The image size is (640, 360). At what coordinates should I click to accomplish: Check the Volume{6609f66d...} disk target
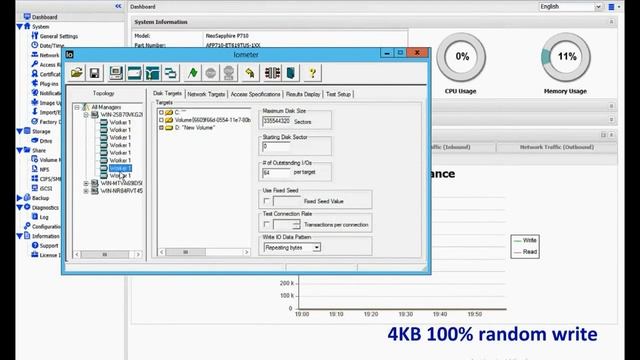161,120
